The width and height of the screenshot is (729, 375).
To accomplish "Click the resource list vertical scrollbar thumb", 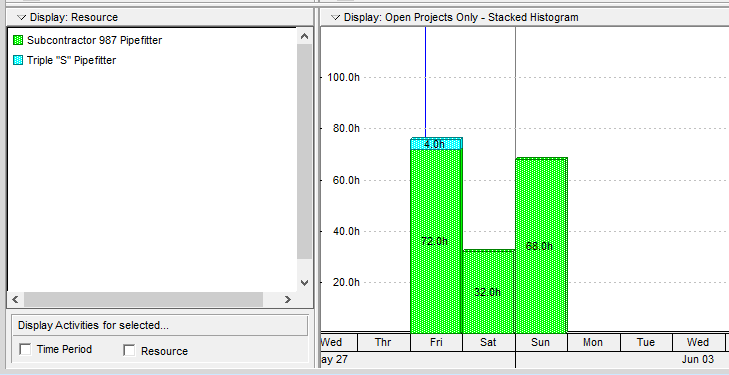I will tap(305, 151).
